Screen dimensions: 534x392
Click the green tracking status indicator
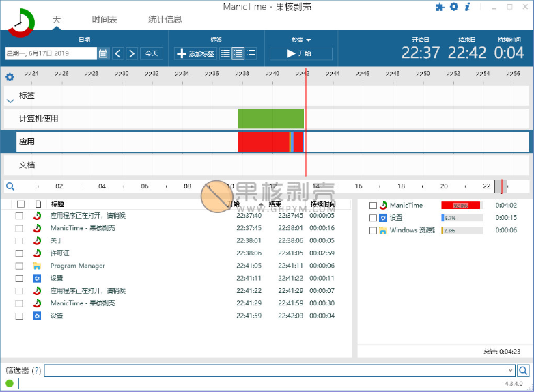10,384
